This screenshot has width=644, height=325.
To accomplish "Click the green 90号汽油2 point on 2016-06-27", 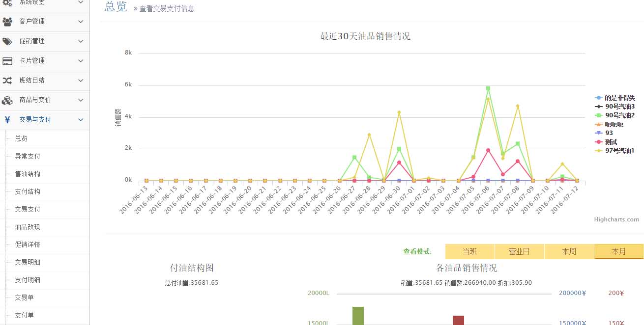I will (354, 157).
